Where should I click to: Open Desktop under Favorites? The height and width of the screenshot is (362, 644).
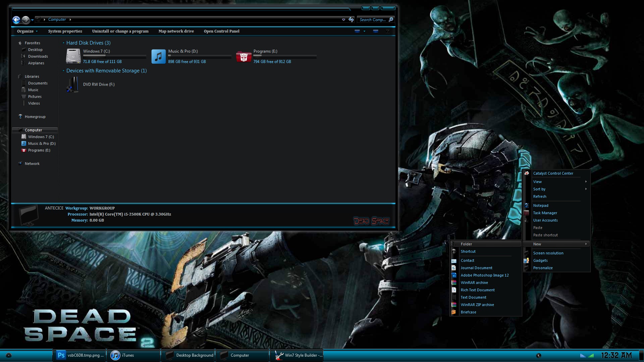(35, 50)
